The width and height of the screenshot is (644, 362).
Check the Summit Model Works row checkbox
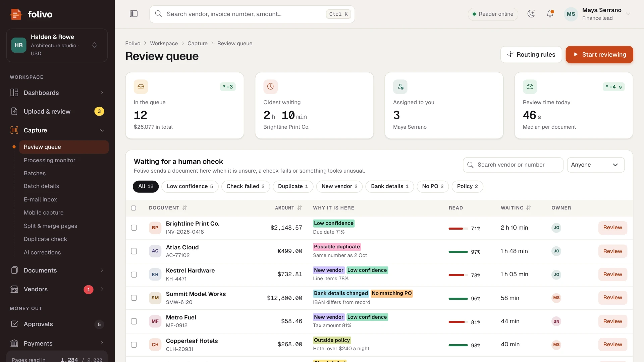[134, 298]
